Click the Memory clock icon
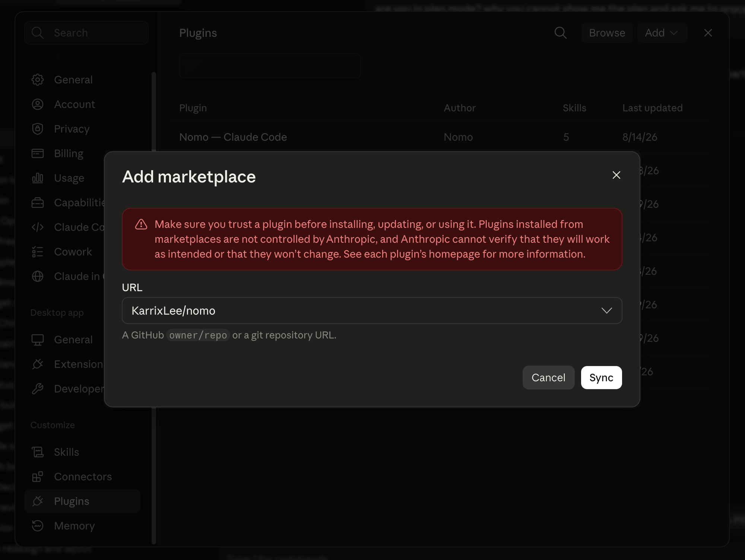The width and height of the screenshot is (745, 560). 38,526
